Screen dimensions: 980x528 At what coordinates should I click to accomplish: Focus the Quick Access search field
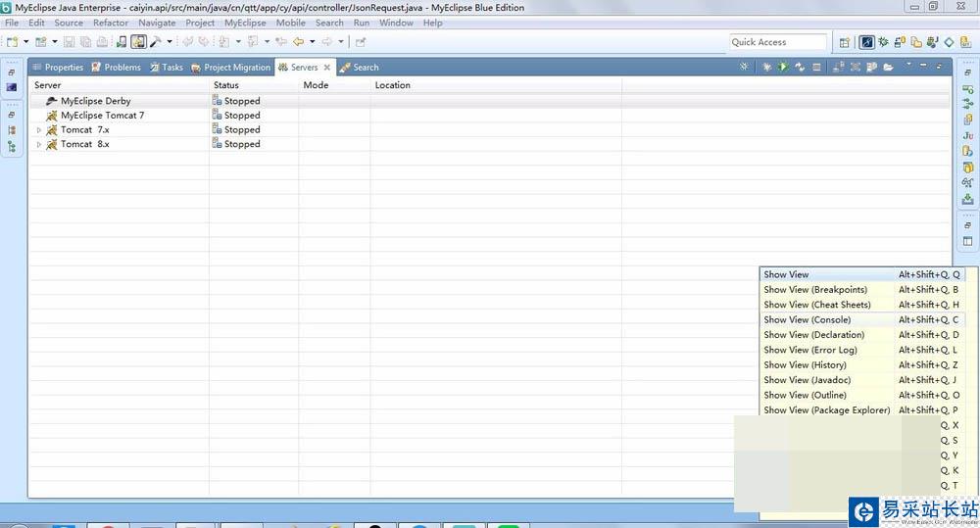[778, 42]
